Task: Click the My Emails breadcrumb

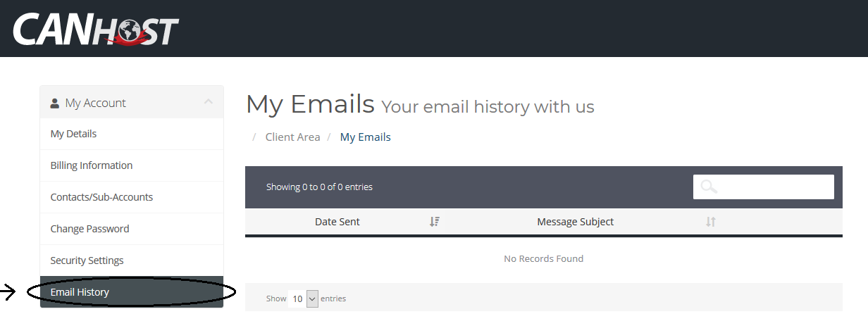Action: [365, 137]
